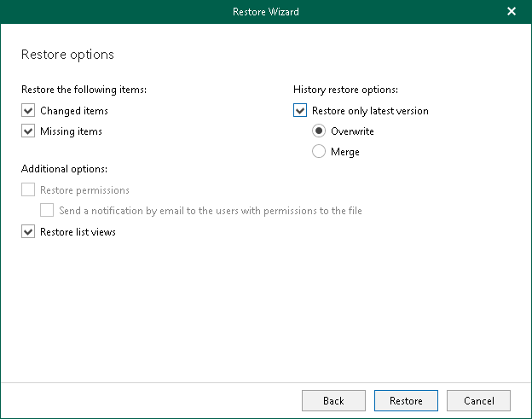Image resolution: width=532 pixels, height=419 pixels.
Task: Click the 'History restore options:' label
Action: [345, 89]
